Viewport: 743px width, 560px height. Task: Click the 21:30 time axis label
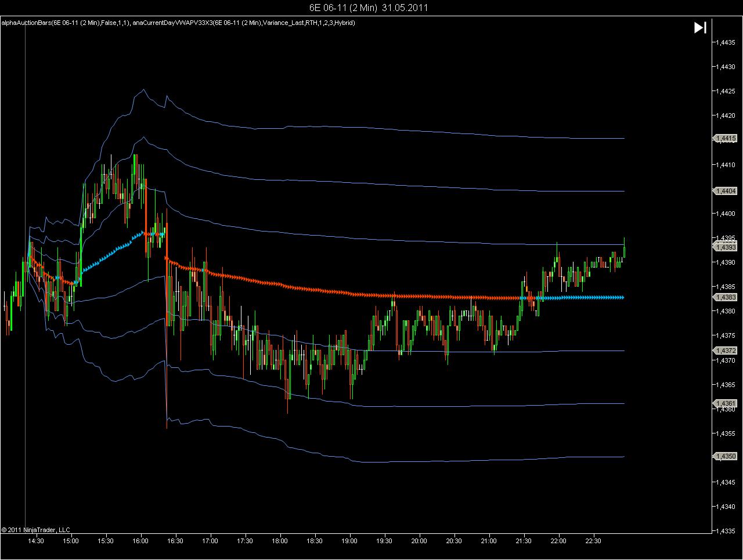click(x=524, y=541)
